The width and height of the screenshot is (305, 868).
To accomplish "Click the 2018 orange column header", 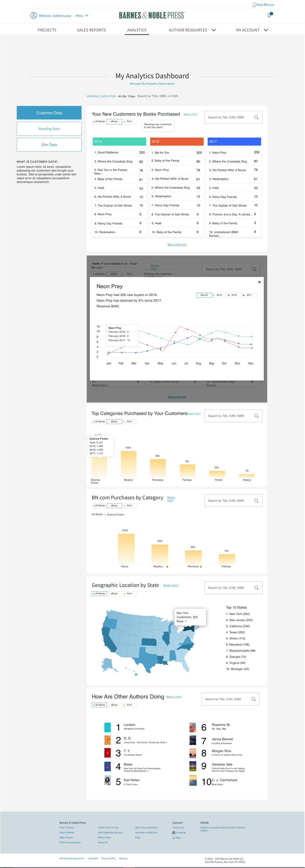I will pos(177,141).
